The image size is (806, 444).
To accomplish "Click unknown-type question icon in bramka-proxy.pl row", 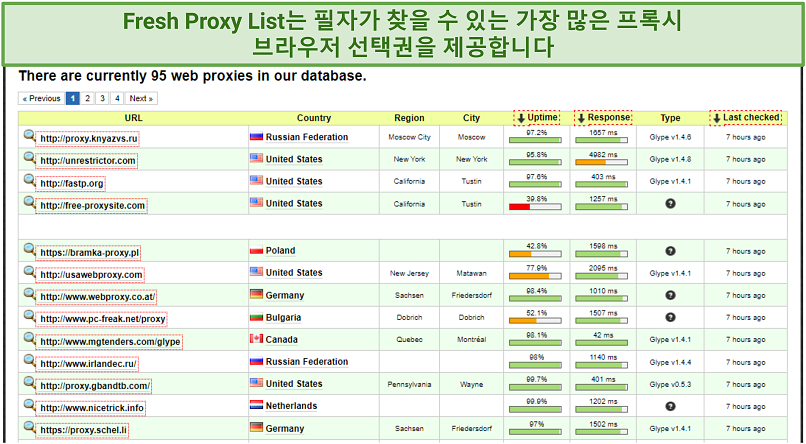I will 670,251.
